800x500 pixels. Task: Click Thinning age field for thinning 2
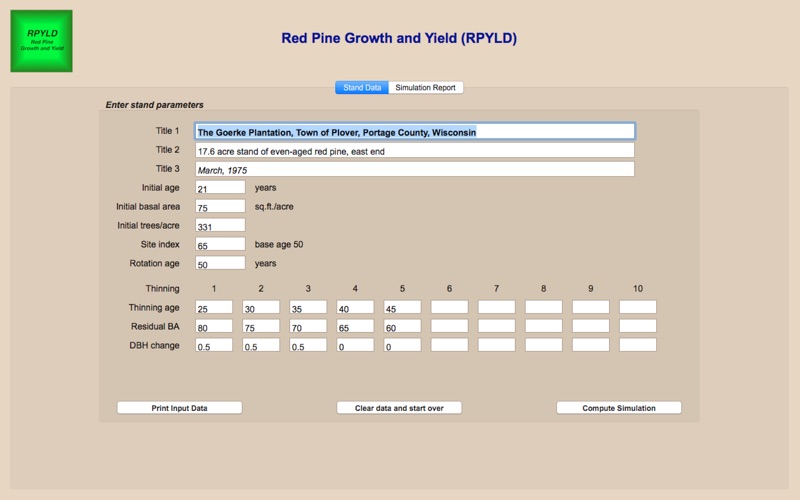pyautogui.click(x=261, y=307)
